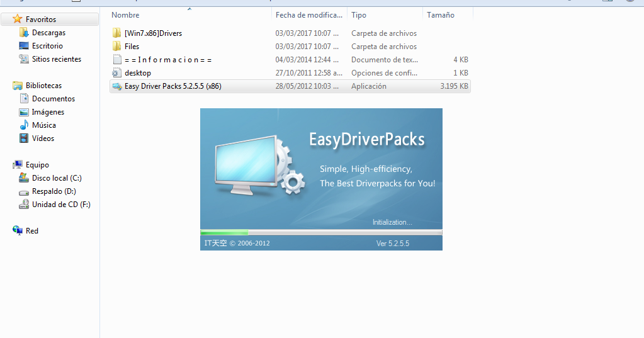Open Unidad de CD (F:)

coord(61,204)
